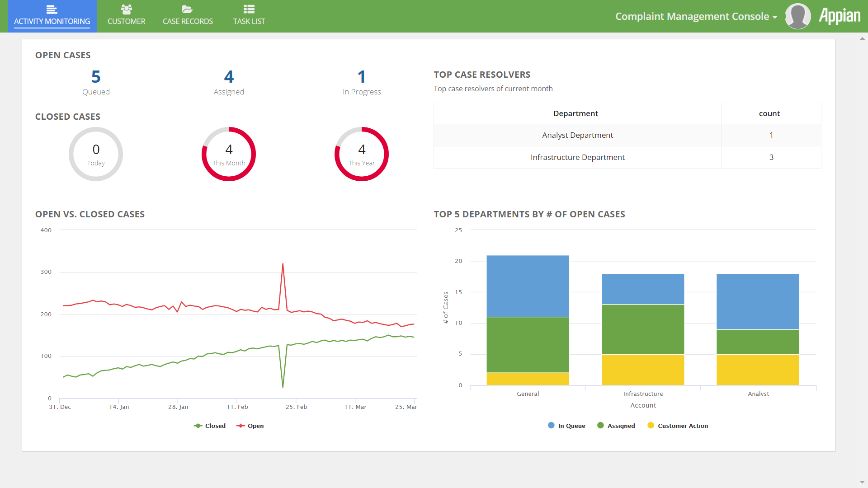Click the Activity Monitoring lines icon

point(52,9)
